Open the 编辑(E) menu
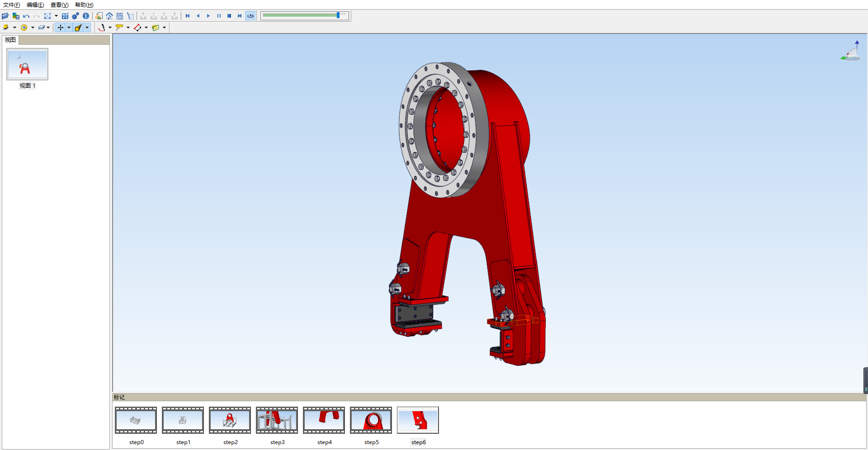Image resolution: width=868 pixels, height=450 pixels. (35, 5)
